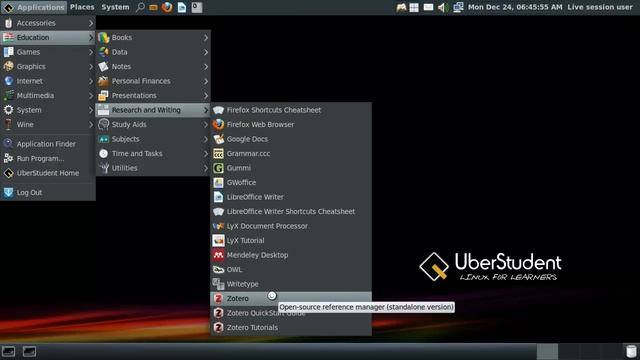
Task: Click the UberStudent Home diamond icon
Action: coord(9,173)
